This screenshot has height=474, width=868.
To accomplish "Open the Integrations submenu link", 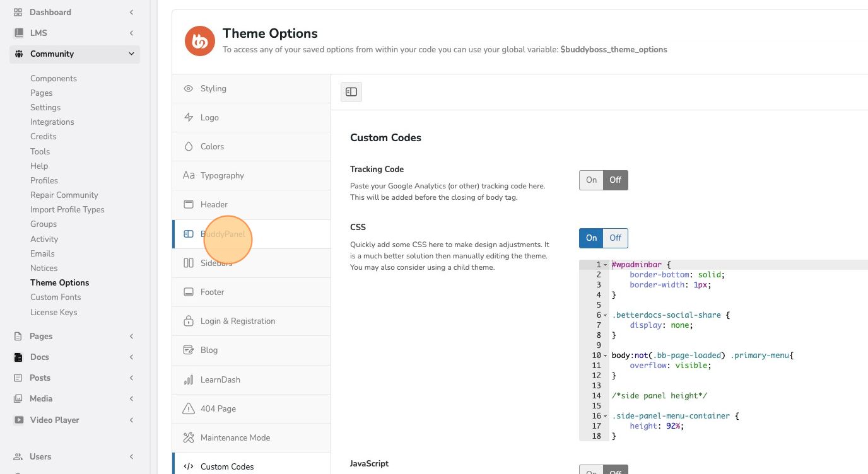I will (x=52, y=122).
